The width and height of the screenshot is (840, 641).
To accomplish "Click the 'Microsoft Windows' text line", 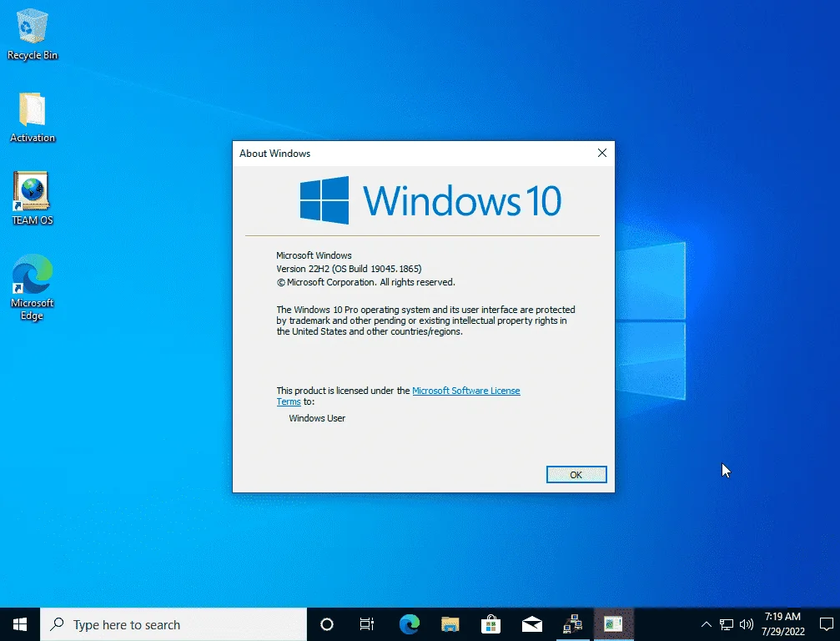I will [x=314, y=255].
